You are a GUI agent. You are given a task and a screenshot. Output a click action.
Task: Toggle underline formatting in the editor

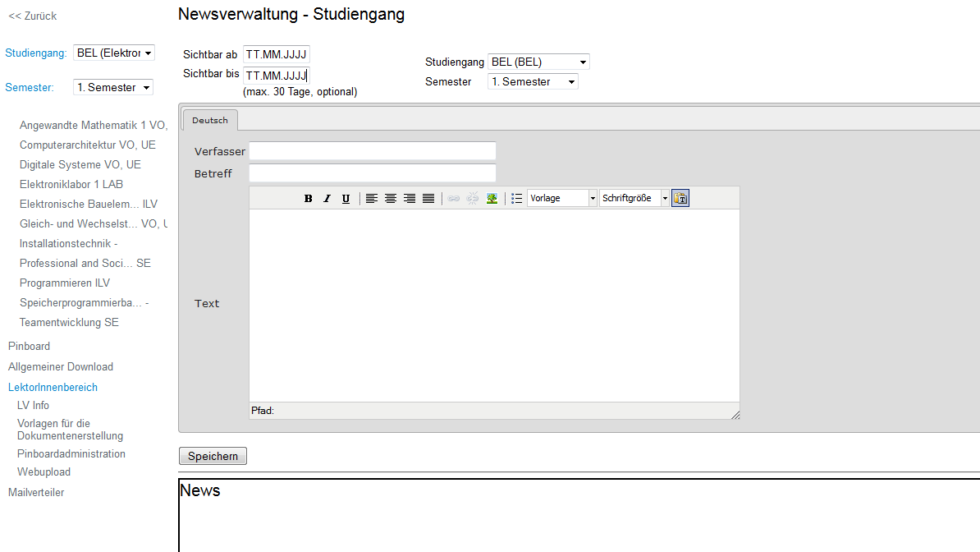pos(346,199)
